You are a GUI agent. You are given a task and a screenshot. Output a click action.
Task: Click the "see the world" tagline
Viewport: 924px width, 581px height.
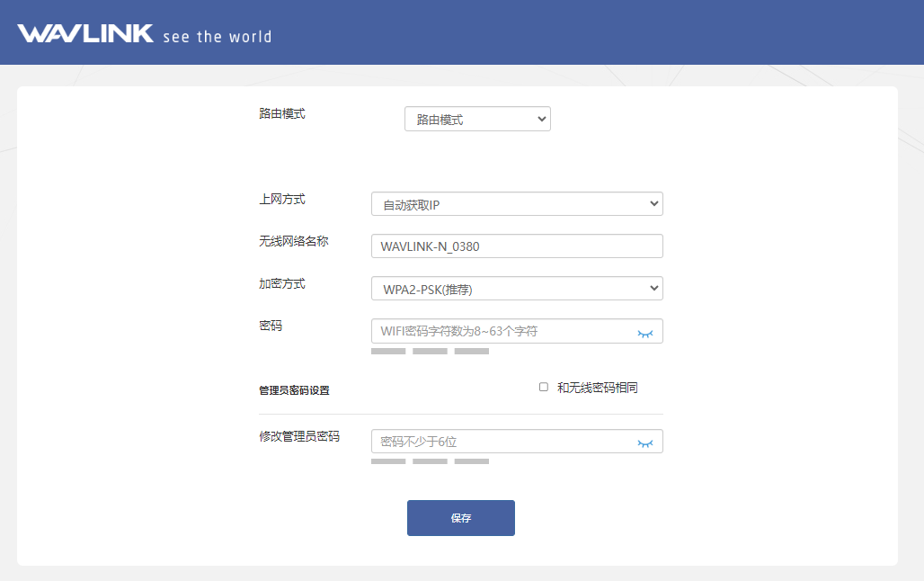(x=217, y=37)
